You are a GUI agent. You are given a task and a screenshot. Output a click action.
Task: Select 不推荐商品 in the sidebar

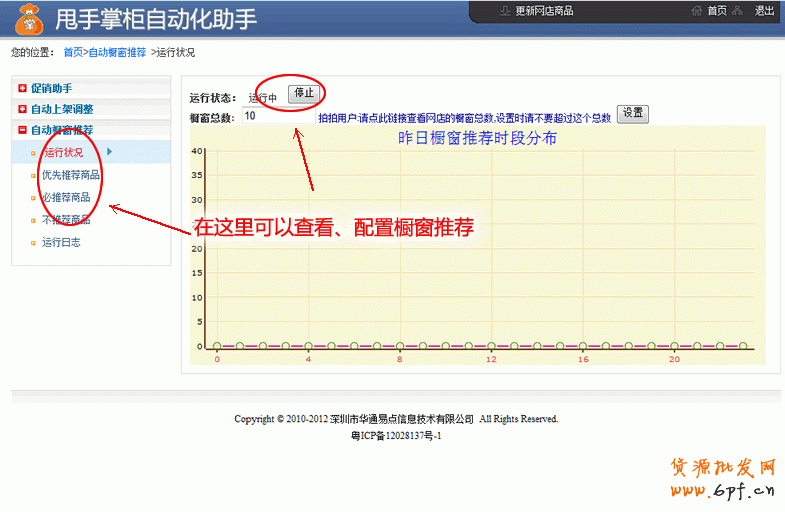[x=66, y=220]
